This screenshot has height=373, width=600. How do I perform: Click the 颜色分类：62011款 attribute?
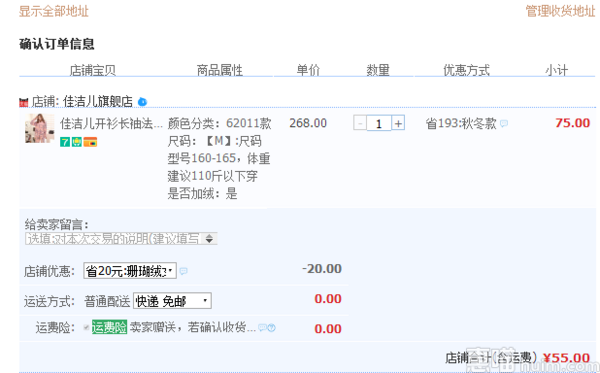coord(220,123)
